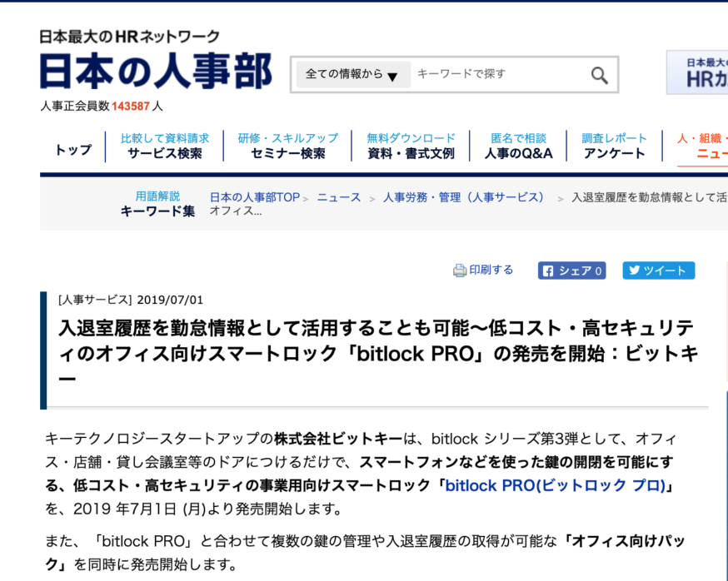Click the Facebook icon on the シェア button
728x581 pixels.
click(x=550, y=270)
